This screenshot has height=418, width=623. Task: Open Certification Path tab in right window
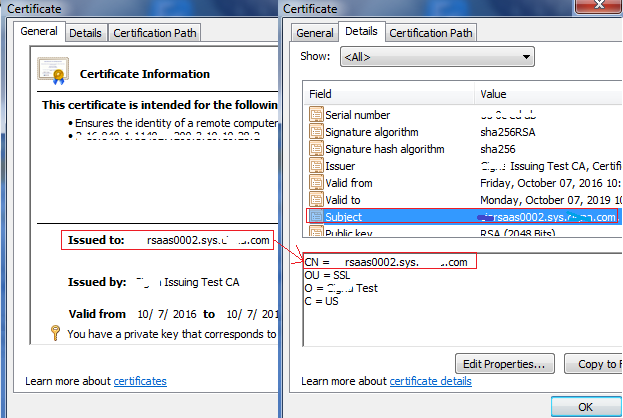click(431, 33)
